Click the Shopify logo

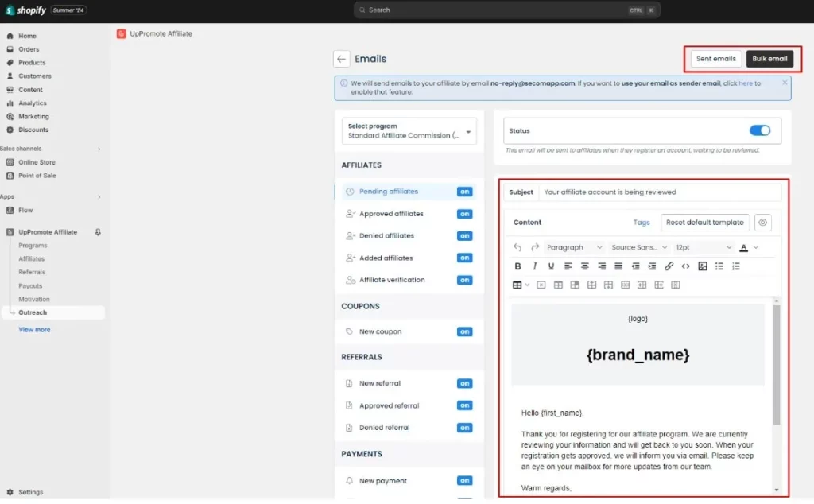(25, 10)
